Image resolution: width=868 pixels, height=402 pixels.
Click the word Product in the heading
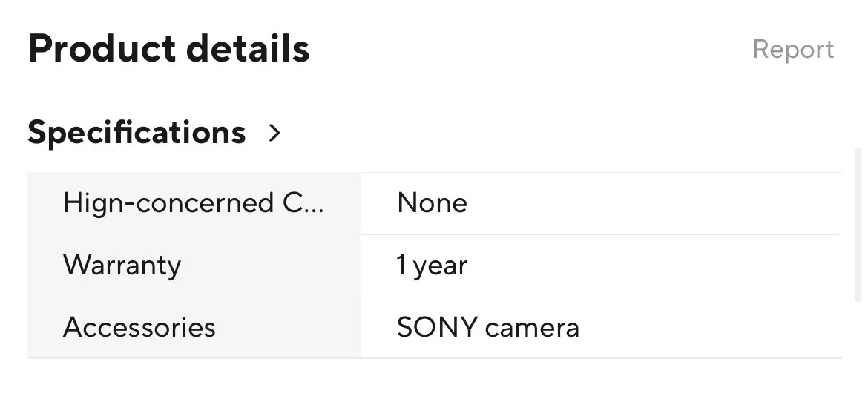click(100, 49)
